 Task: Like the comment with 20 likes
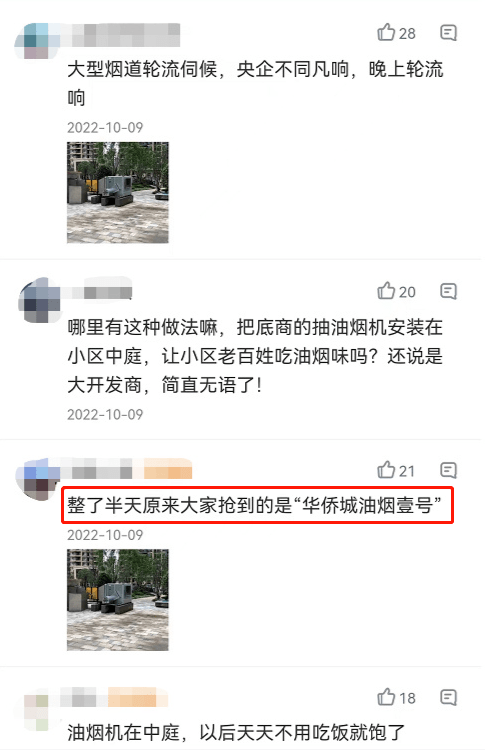tap(396, 291)
